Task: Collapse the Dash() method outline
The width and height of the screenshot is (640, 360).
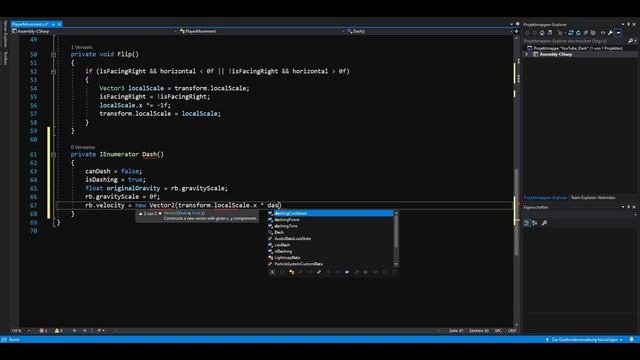Action: 53,155
